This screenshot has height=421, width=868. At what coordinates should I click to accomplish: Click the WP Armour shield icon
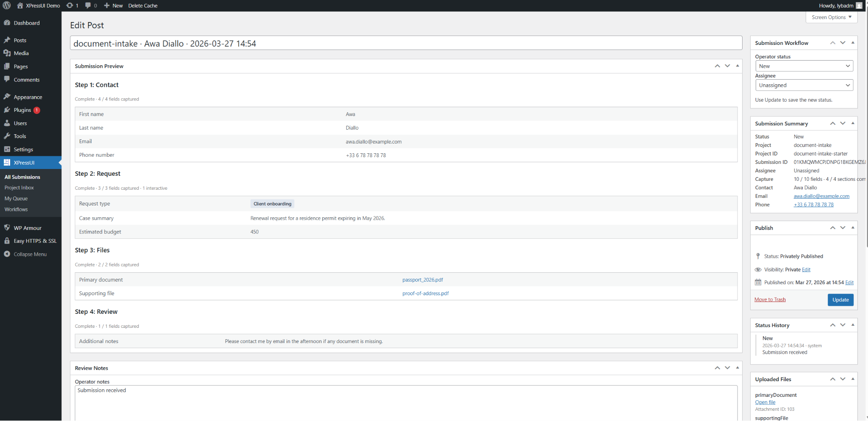tap(8, 227)
